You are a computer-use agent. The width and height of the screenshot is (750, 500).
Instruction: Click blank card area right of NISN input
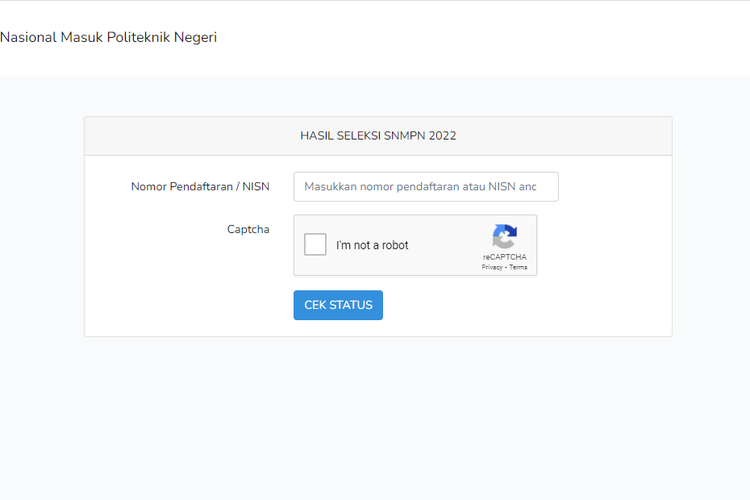pos(615,187)
